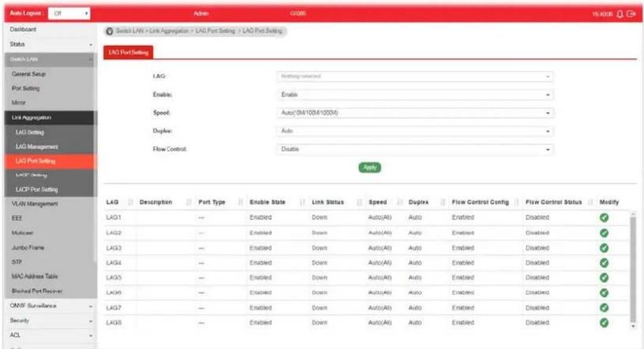This screenshot has width=644, height=349.
Task: Open Multicast in sidebar
Action: click(22, 233)
